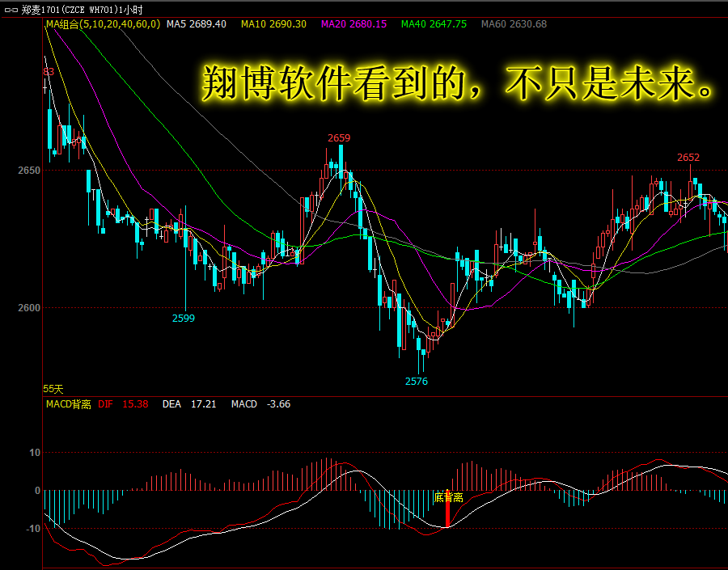The width and height of the screenshot is (728, 570).
Task: Click the MA组合(5,10,20,40,60,0) indicator label
Action: click(103, 24)
